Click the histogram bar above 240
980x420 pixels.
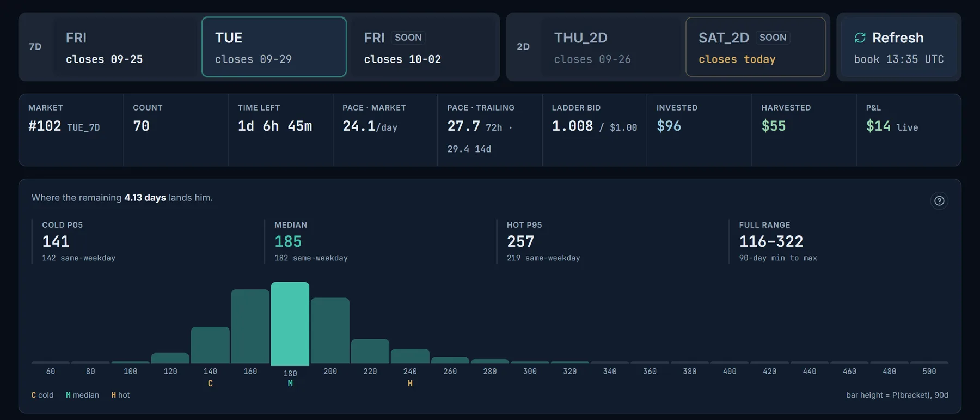coord(410,356)
